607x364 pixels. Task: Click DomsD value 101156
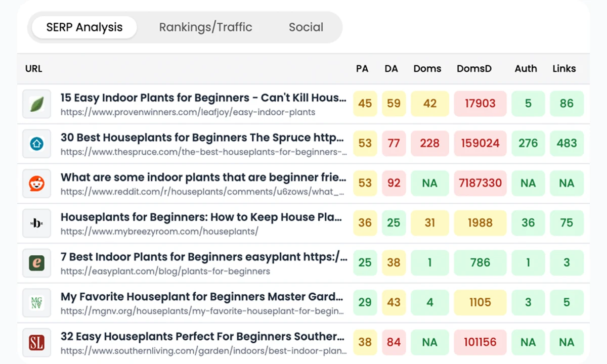point(480,342)
